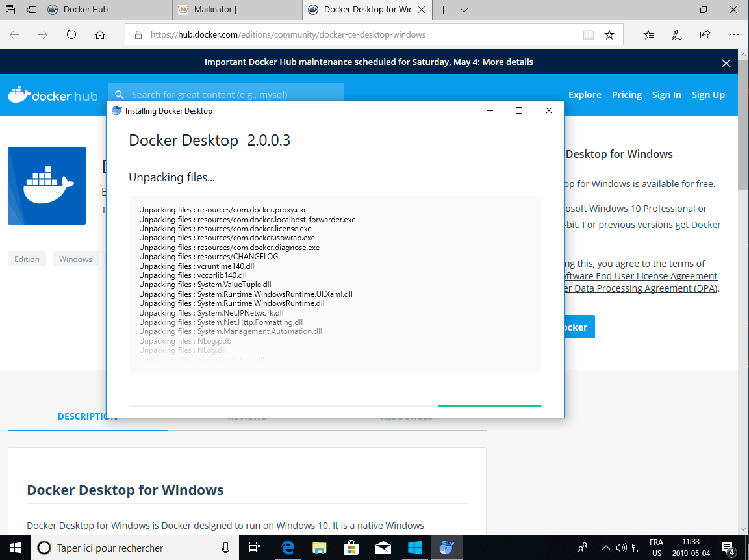Click Docker installer icon in taskbar
Image resolution: width=749 pixels, height=560 pixels.
[446, 548]
